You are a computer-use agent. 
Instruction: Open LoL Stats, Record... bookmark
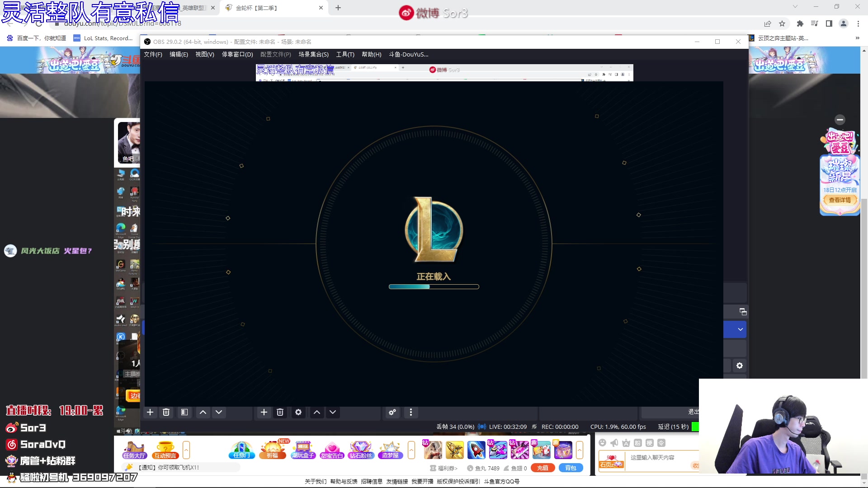click(103, 38)
